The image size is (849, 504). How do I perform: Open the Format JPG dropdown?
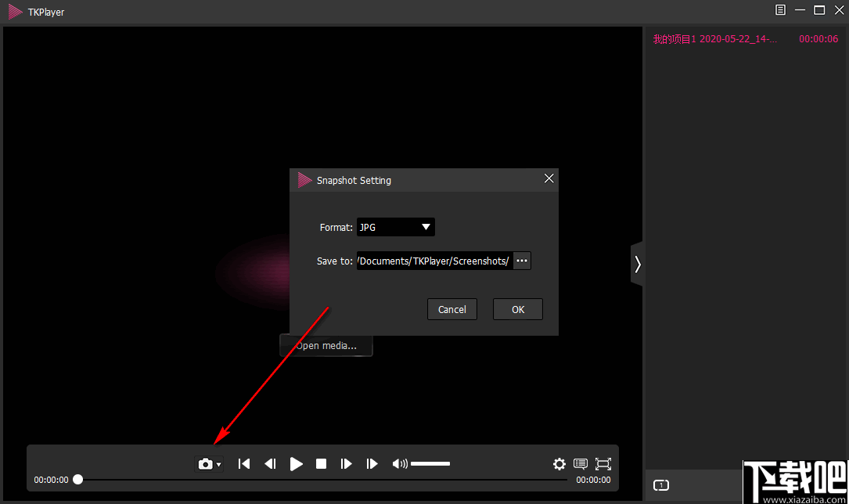tap(396, 228)
